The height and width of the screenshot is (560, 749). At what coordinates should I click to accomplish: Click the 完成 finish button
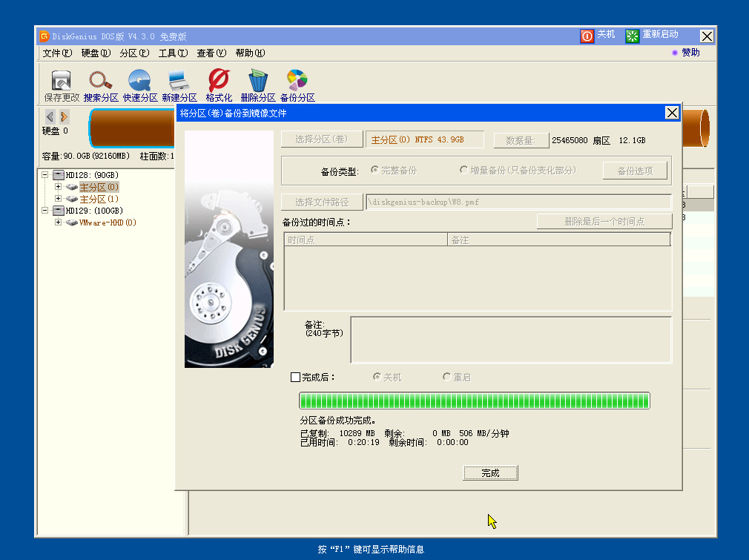(x=490, y=473)
